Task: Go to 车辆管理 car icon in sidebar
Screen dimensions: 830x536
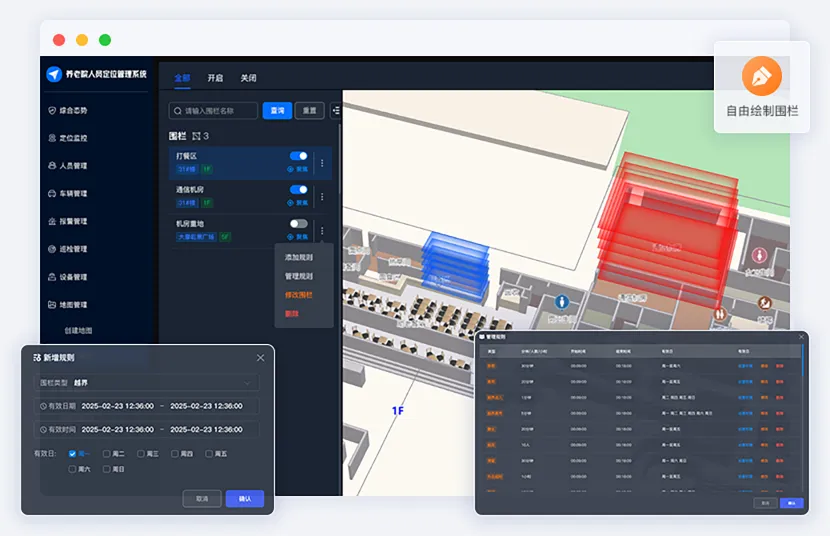Action: click(x=52, y=194)
